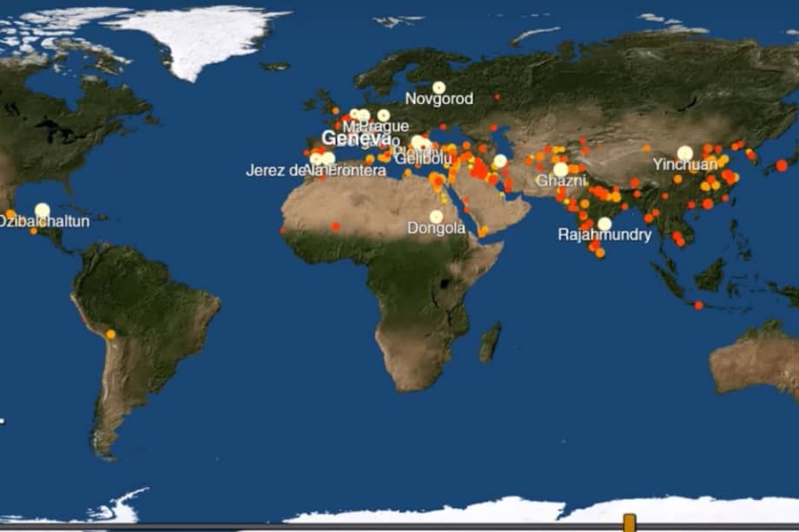Screen dimensions: 799x532
Task: Click the timeline track left of handle
Action: pos(347,525)
